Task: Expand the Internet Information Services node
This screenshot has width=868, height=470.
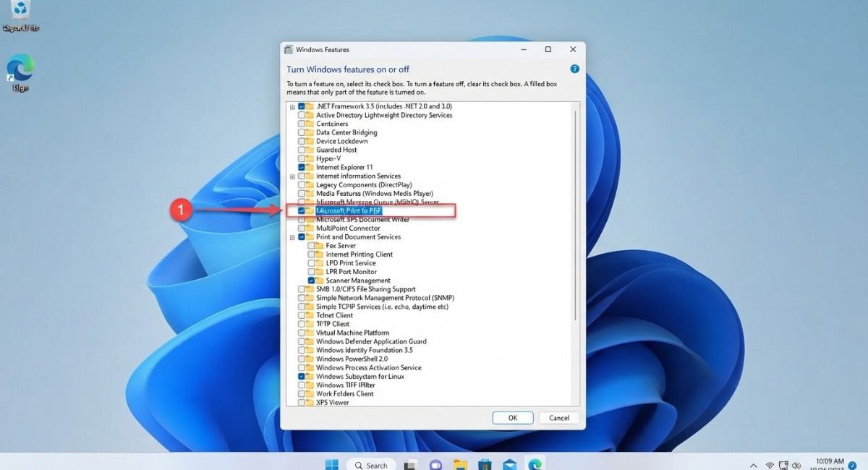Action: pyautogui.click(x=292, y=176)
